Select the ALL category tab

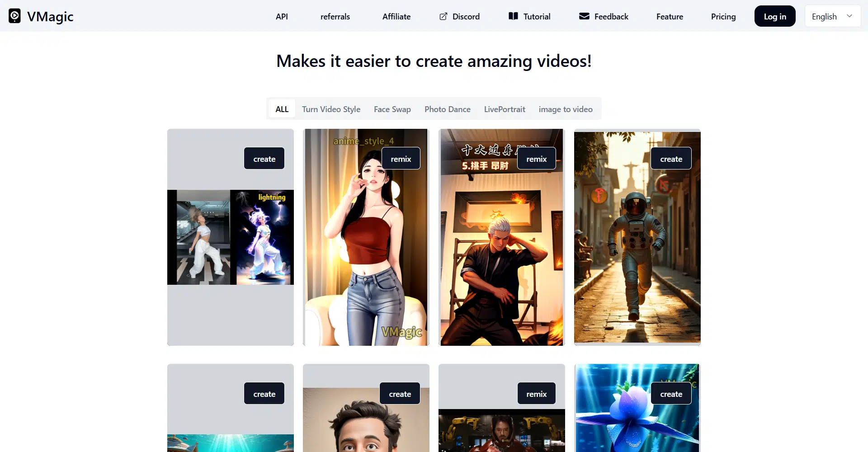click(282, 109)
